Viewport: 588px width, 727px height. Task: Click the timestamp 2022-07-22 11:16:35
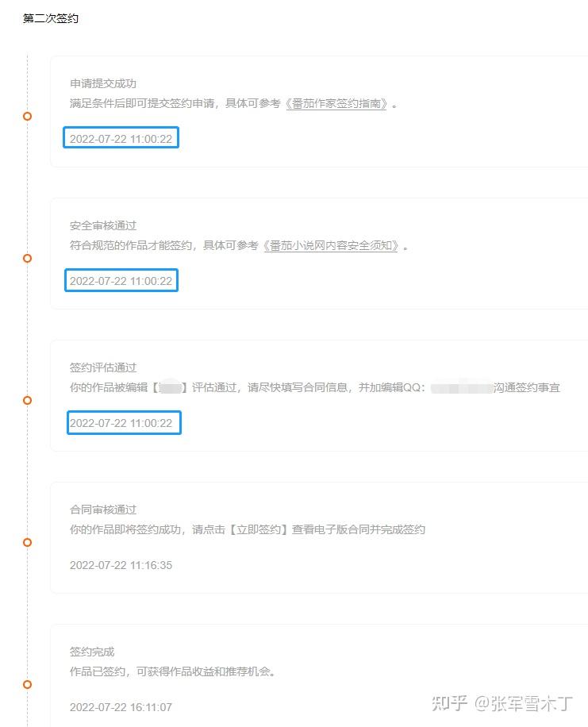121,565
